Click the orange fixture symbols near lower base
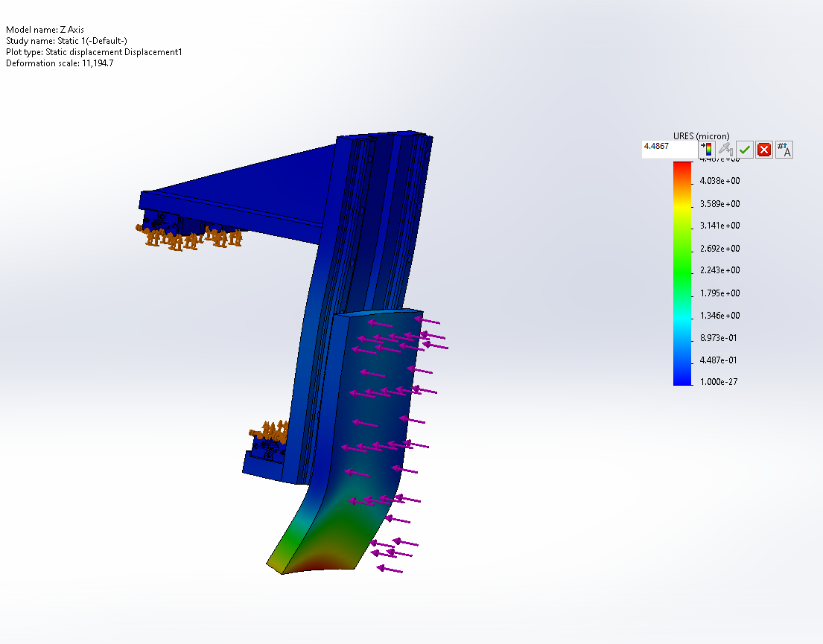Image resolution: width=823 pixels, height=644 pixels. (270, 431)
